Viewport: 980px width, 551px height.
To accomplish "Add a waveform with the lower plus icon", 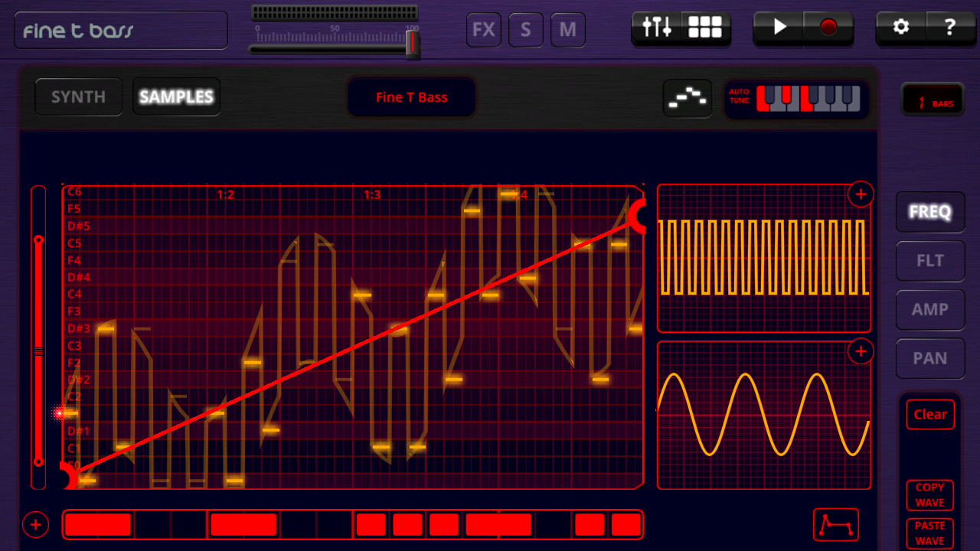I will (x=861, y=351).
